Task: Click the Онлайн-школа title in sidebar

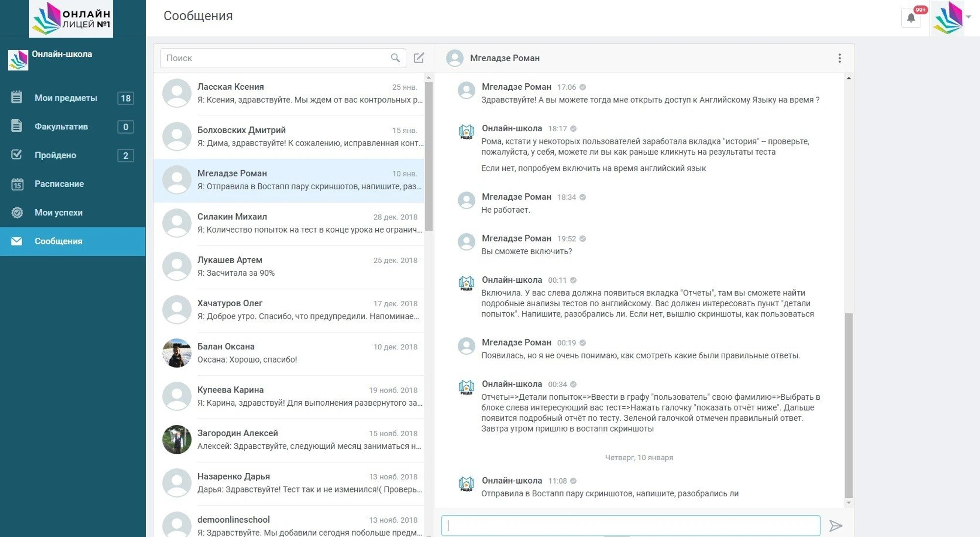Action: click(x=62, y=54)
